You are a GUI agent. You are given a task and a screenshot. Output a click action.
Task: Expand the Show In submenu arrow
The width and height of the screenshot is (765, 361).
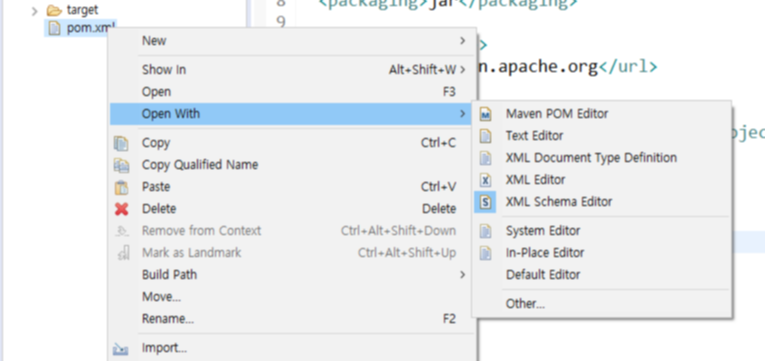coord(462,70)
